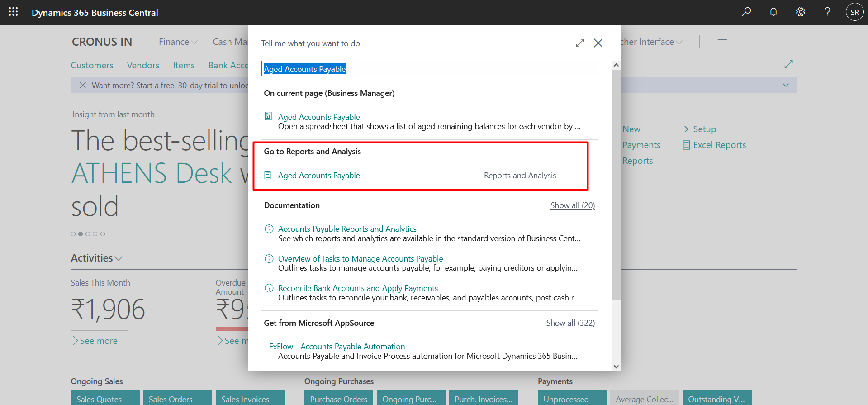
Task: Expand the Activities section chevron
Action: click(119, 258)
